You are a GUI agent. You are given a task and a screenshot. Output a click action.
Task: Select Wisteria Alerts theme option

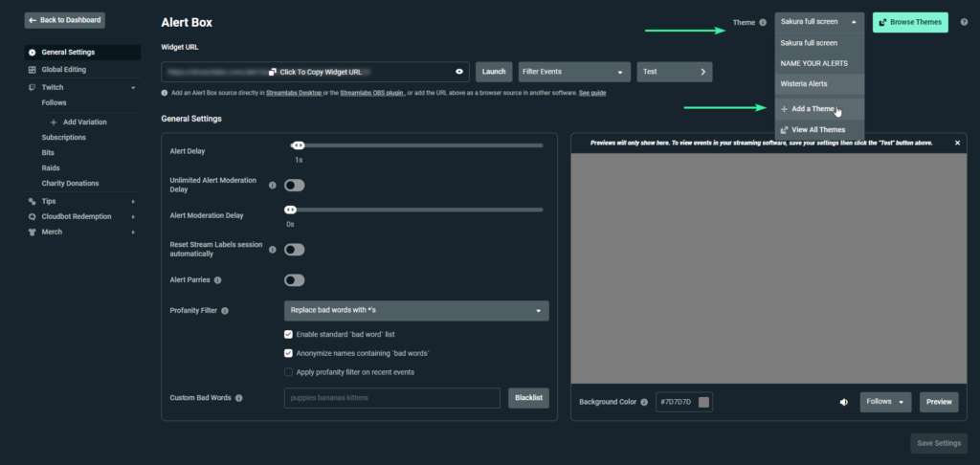click(819, 84)
